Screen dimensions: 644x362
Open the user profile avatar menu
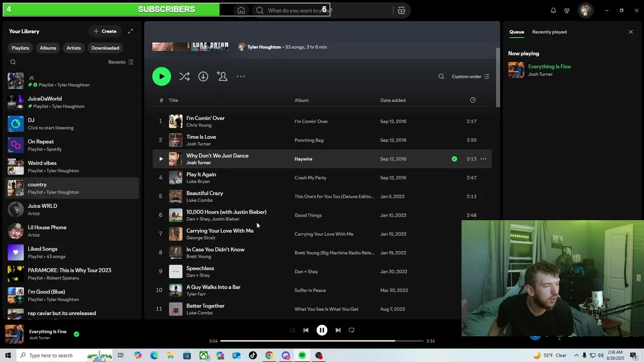(585, 11)
